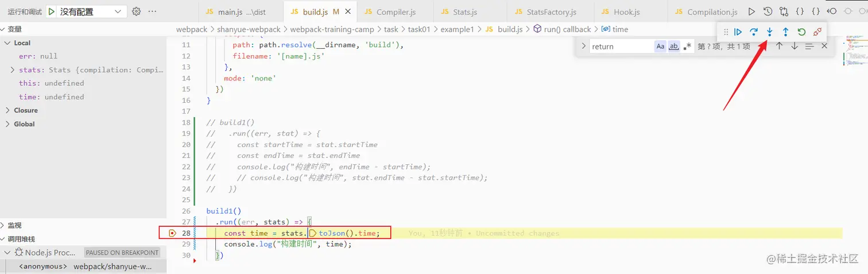Toggle find in selection icon
This screenshot has height=274, width=868.
click(x=809, y=46)
